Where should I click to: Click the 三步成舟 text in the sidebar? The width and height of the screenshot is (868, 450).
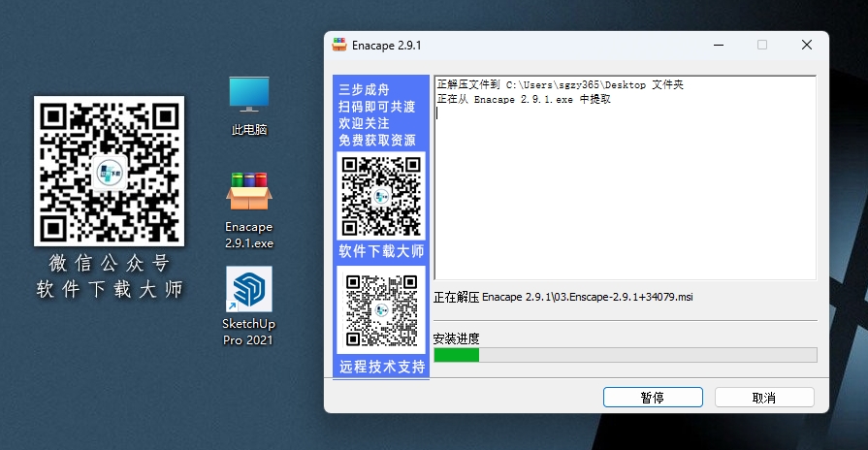point(364,89)
